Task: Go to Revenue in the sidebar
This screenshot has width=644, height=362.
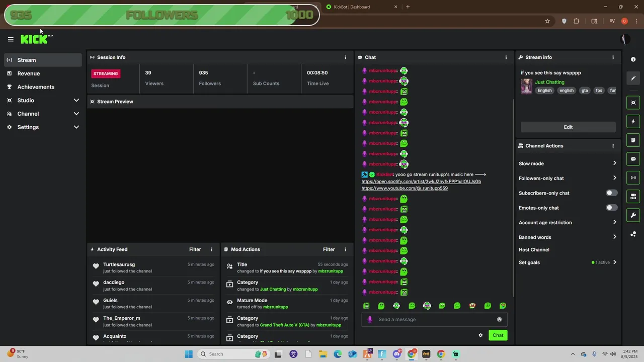Action: pyautogui.click(x=43, y=73)
